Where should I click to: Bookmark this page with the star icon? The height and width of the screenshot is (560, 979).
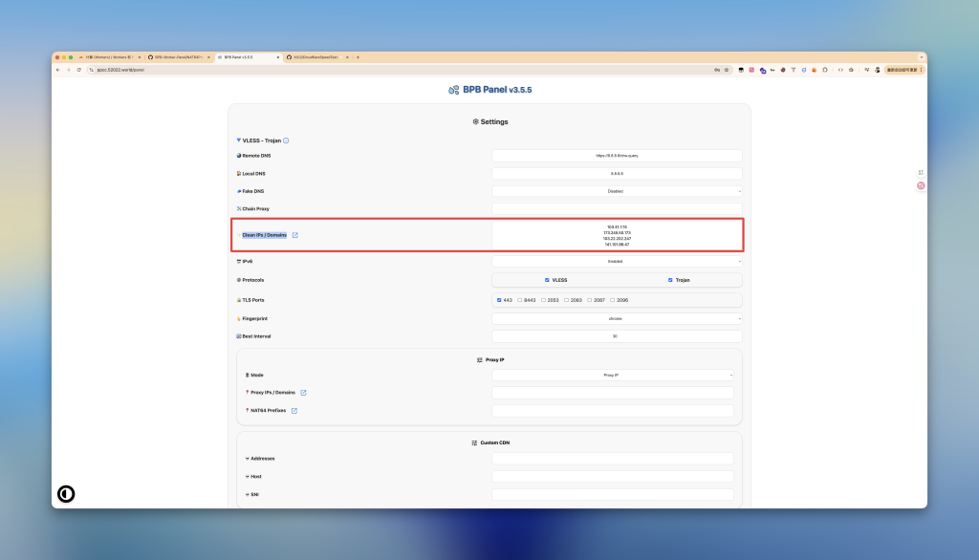[x=728, y=70]
